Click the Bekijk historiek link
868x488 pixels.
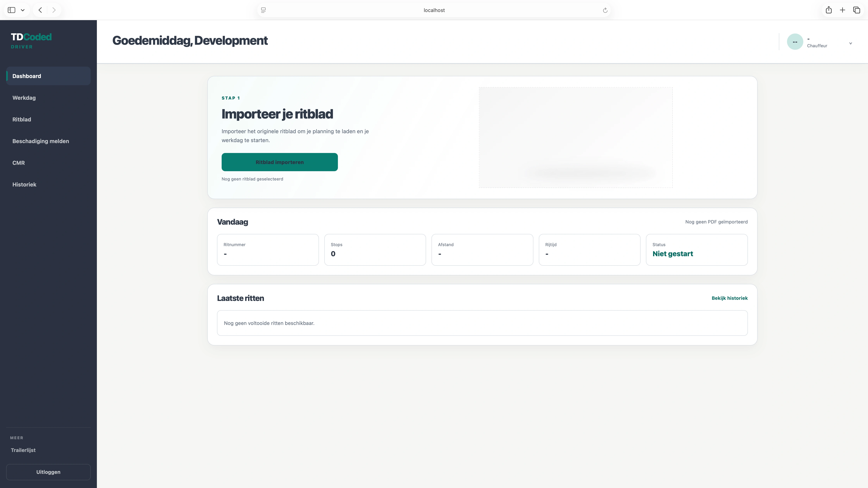click(729, 298)
